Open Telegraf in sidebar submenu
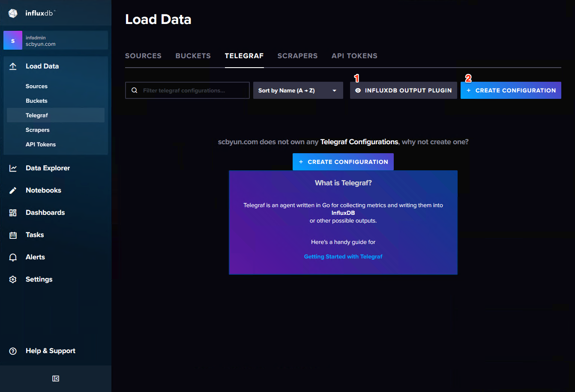Viewport: 575px width, 392px height. pyautogui.click(x=56, y=115)
